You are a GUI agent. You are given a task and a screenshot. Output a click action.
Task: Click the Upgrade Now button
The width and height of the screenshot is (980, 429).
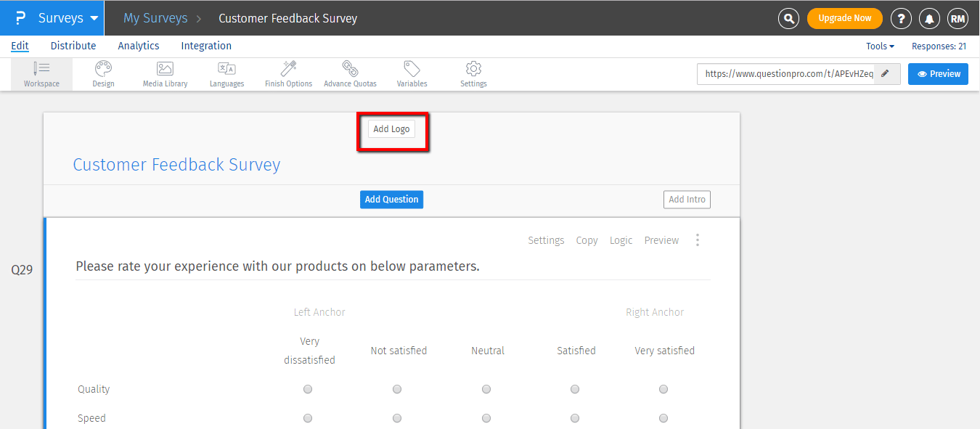[x=844, y=18]
